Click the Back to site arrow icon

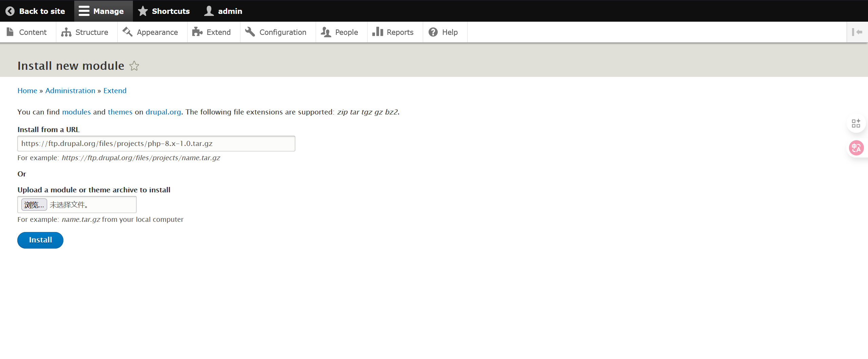click(x=10, y=11)
